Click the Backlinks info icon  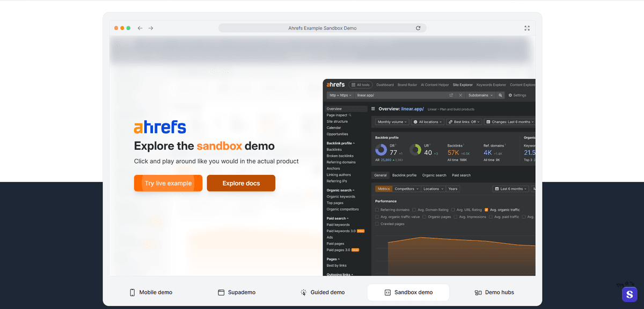pyautogui.click(x=464, y=144)
